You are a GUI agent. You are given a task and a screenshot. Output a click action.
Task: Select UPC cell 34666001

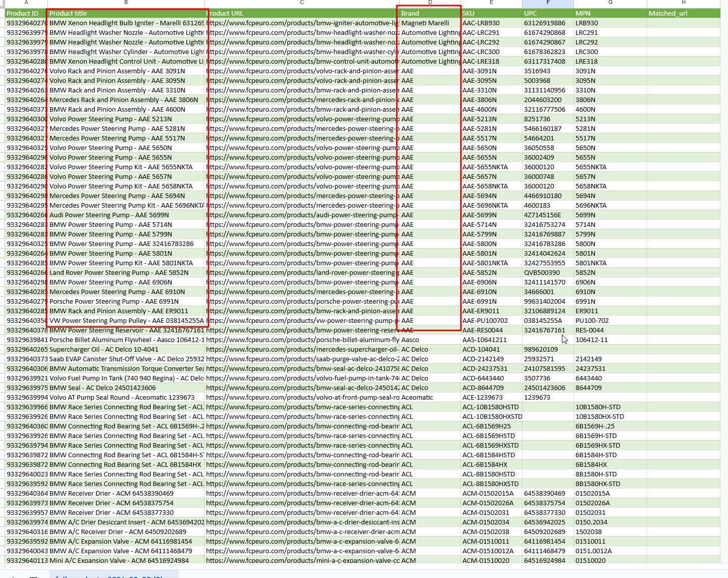[x=548, y=292]
